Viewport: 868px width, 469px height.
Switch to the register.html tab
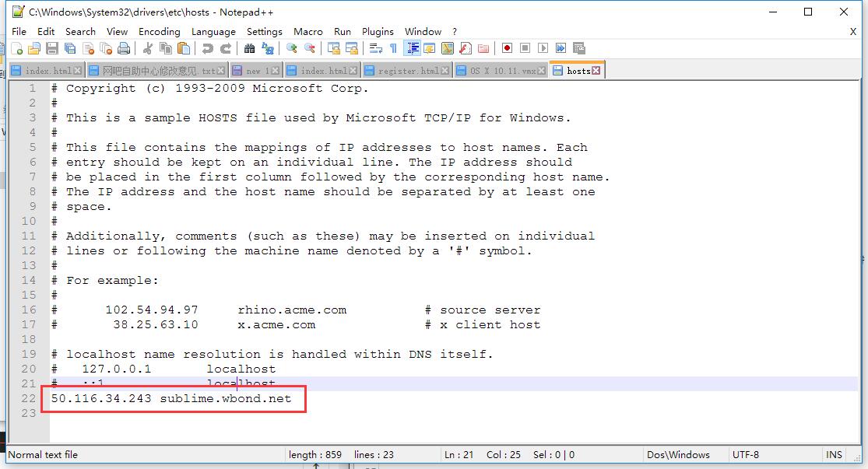(x=408, y=71)
